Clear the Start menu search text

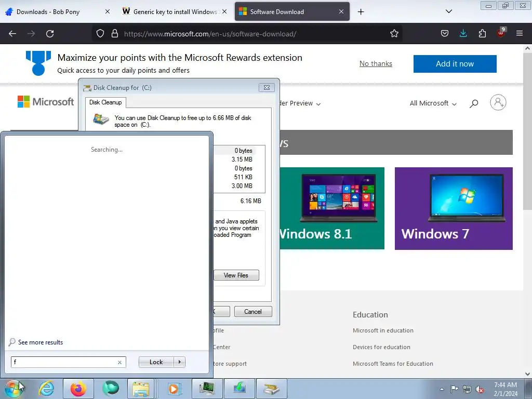point(119,362)
